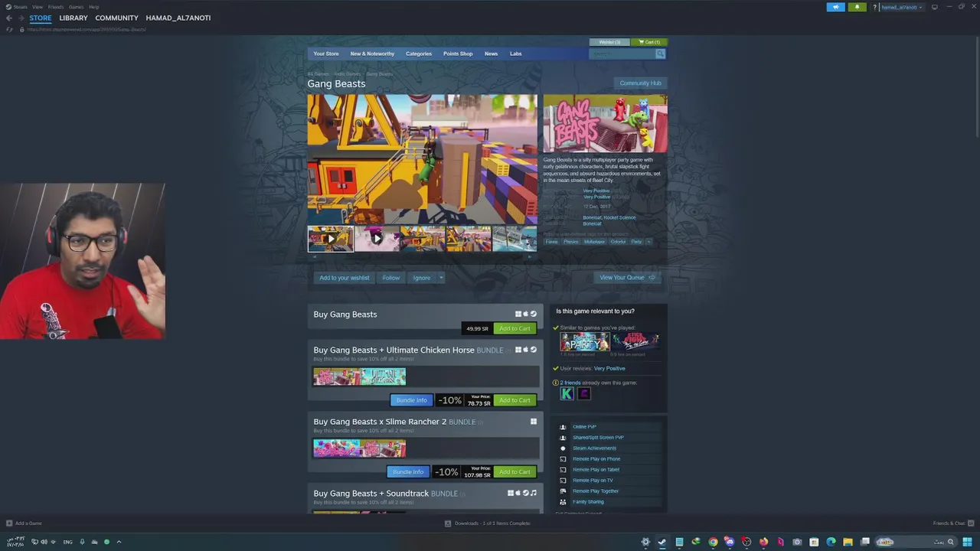Open Downloads status in the bottom bar

pos(488,523)
